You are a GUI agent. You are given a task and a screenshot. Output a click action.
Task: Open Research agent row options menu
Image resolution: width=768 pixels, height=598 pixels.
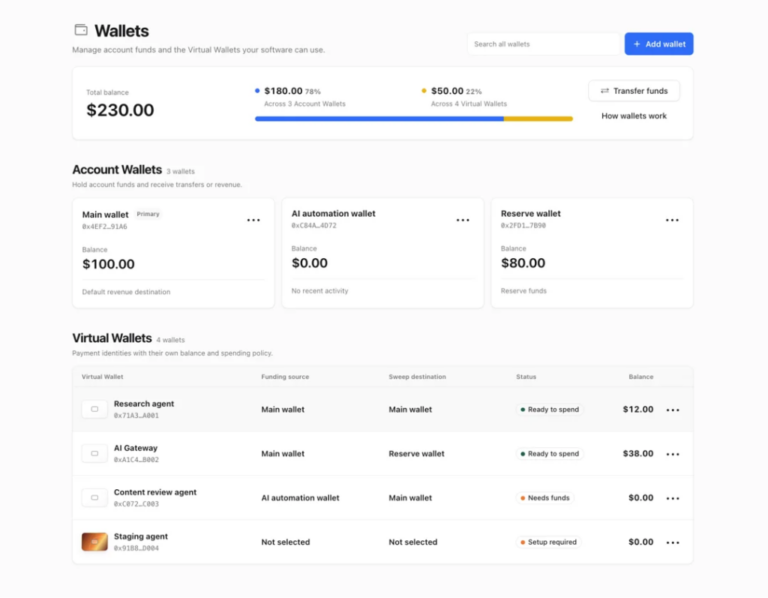(672, 410)
